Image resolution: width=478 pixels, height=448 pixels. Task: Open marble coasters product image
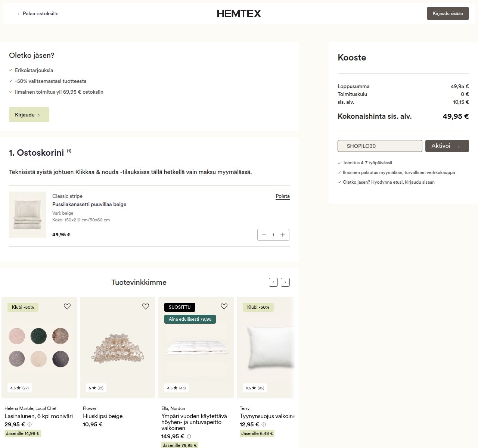[39, 348]
